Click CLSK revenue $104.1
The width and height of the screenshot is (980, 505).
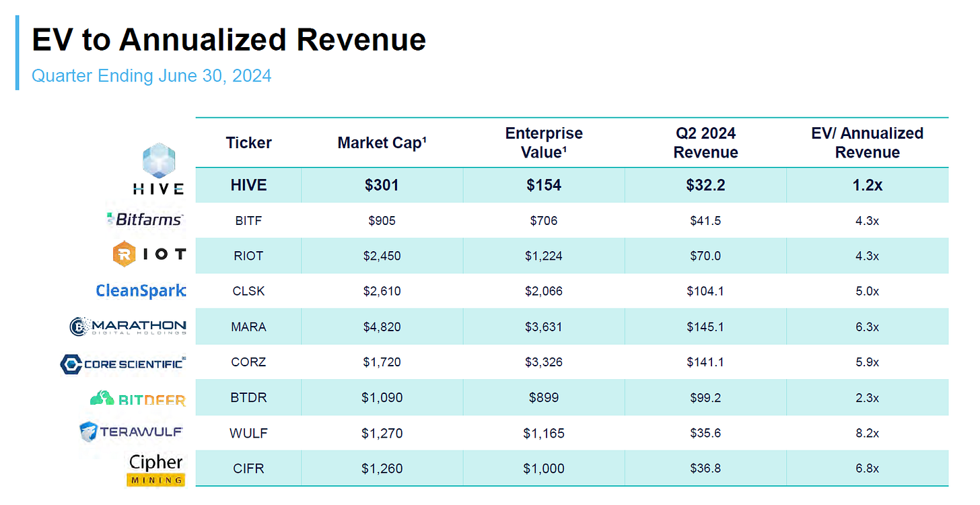pyautogui.click(x=705, y=292)
